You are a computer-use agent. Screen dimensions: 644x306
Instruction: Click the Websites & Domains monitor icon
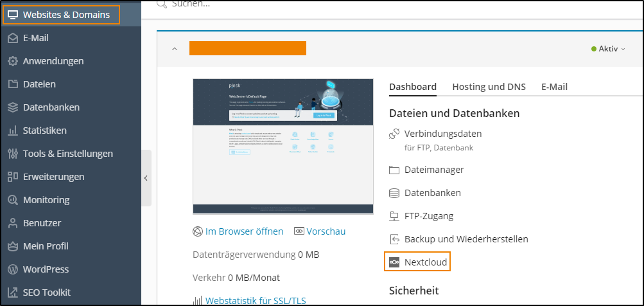tap(13, 15)
